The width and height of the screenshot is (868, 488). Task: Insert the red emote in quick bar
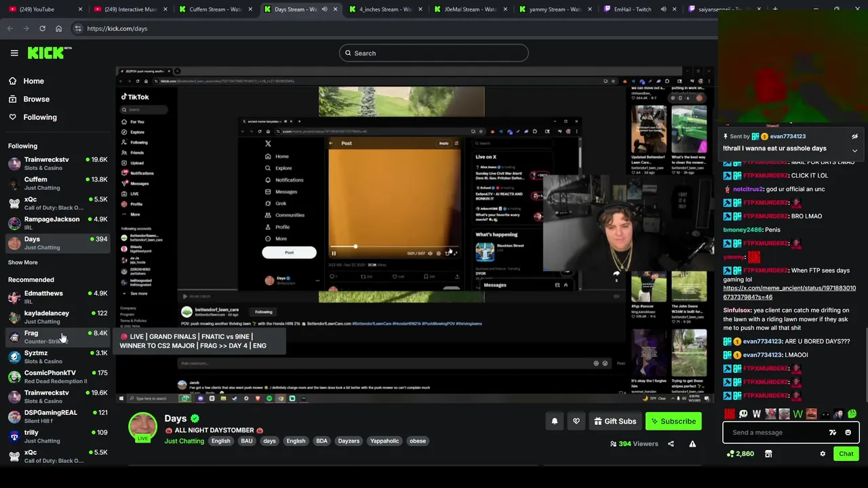[x=730, y=413]
